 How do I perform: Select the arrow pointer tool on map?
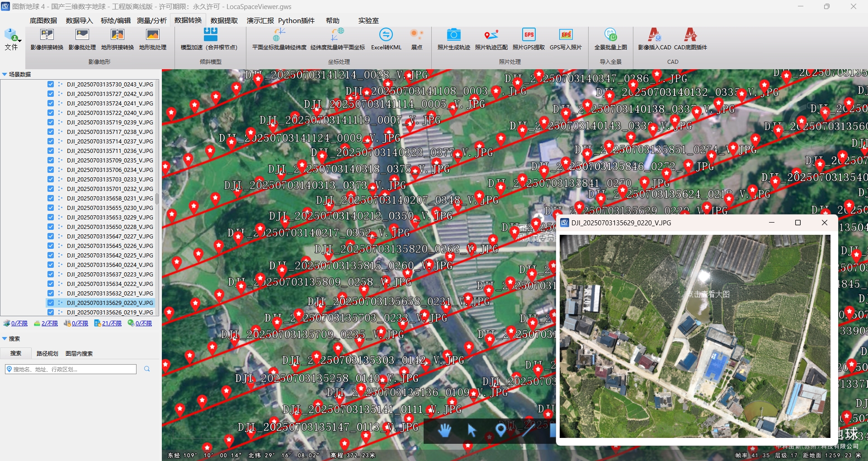tap(472, 430)
